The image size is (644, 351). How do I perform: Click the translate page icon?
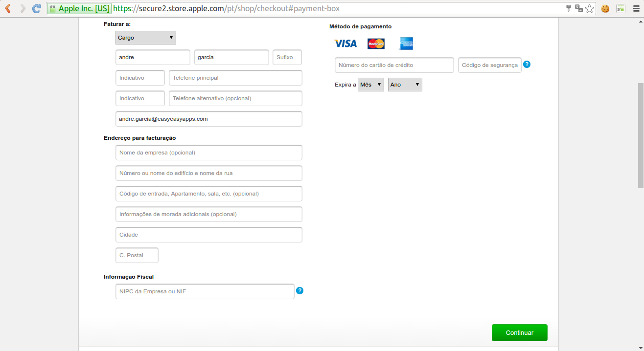click(579, 8)
